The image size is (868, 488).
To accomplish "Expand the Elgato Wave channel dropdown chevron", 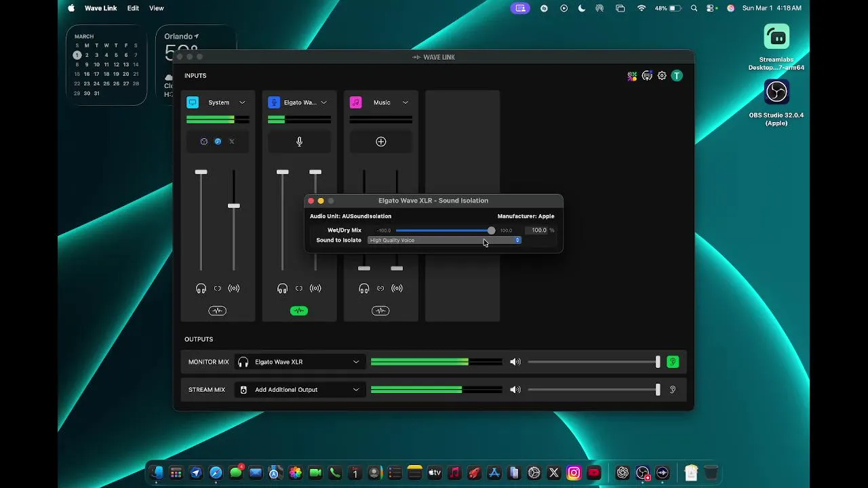I will [323, 102].
